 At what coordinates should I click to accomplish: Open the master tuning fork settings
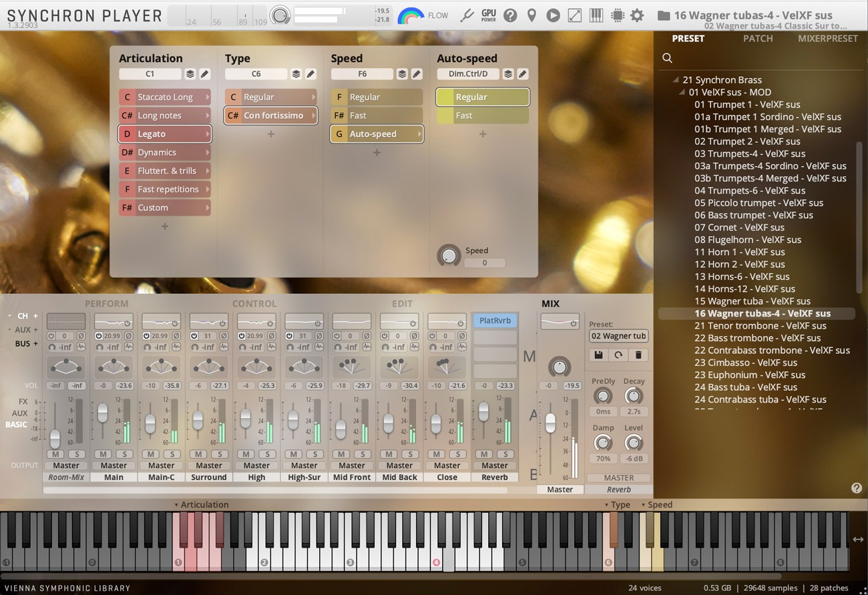[x=467, y=15]
